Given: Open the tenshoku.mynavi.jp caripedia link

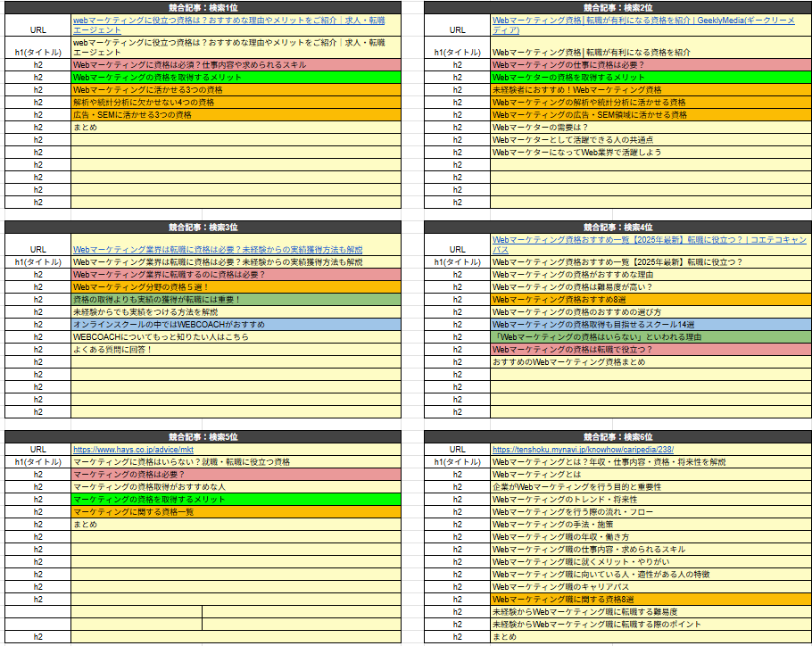Looking at the screenshot, I should [x=583, y=450].
